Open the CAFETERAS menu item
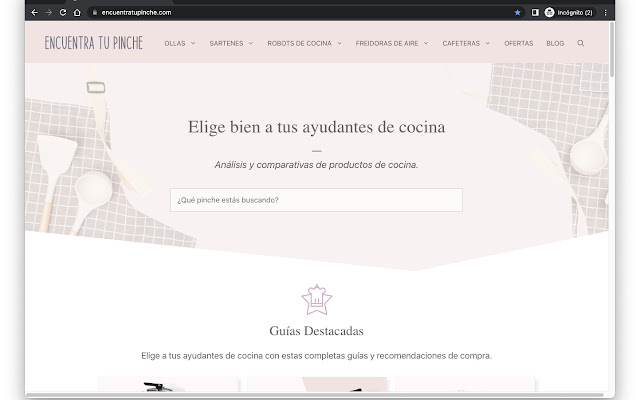 click(461, 43)
